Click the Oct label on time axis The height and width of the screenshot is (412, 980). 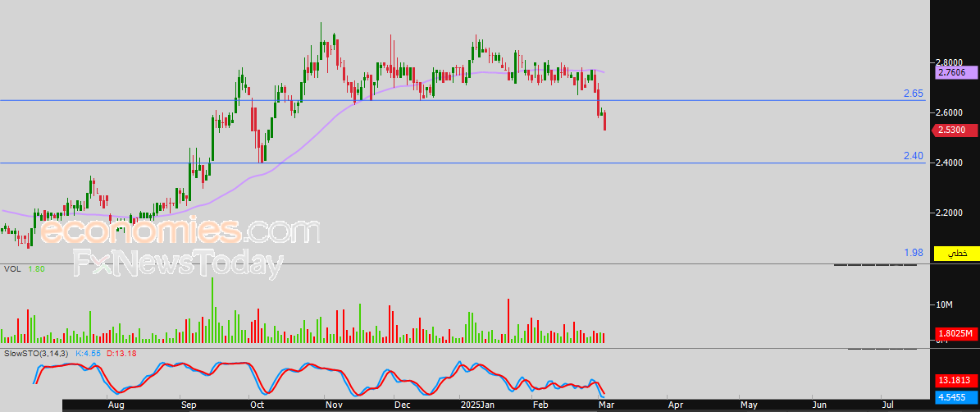point(257,405)
